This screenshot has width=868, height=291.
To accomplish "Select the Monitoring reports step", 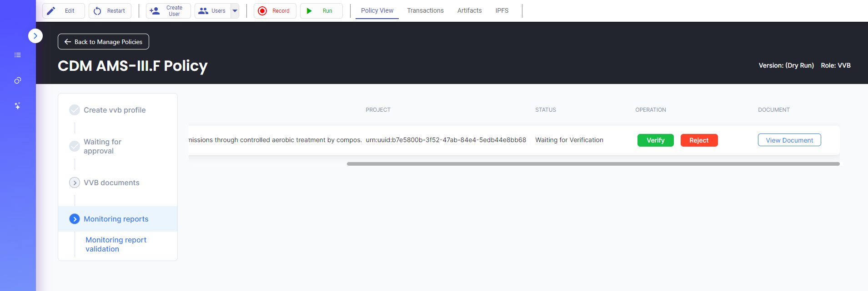I will click(x=116, y=219).
